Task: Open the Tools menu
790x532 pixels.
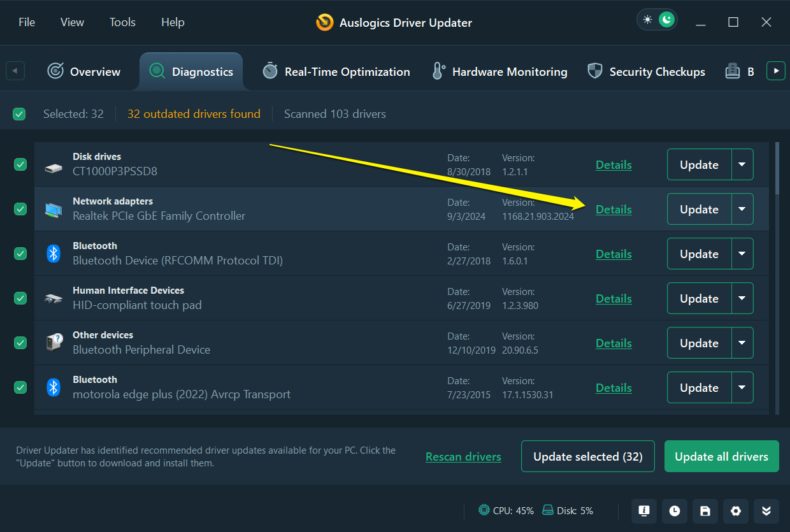Action: tap(122, 22)
